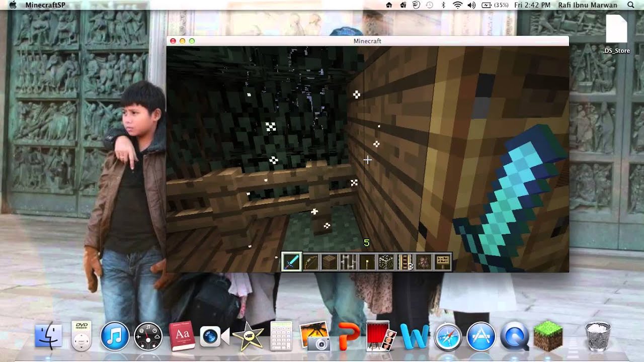Click the Minecraft grass block dock icon
The width and height of the screenshot is (644, 362).
pyautogui.click(x=547, y=336)
